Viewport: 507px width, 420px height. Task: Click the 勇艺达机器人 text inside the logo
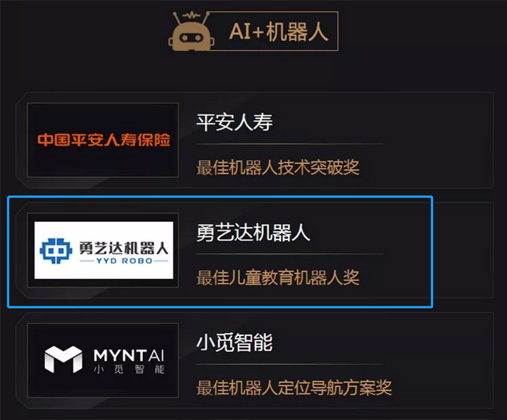(x=123, y=248)
